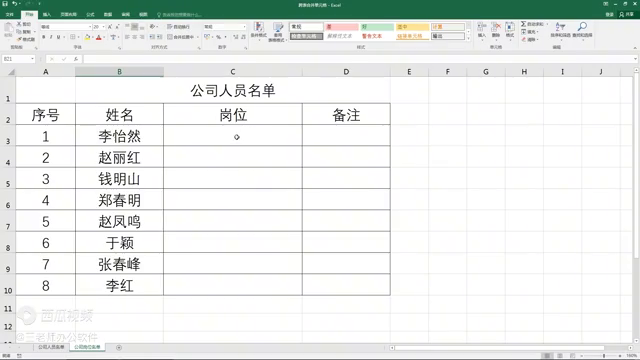
Task: Click the zoom slider in status bar
Action: click(x=604, y=356)
